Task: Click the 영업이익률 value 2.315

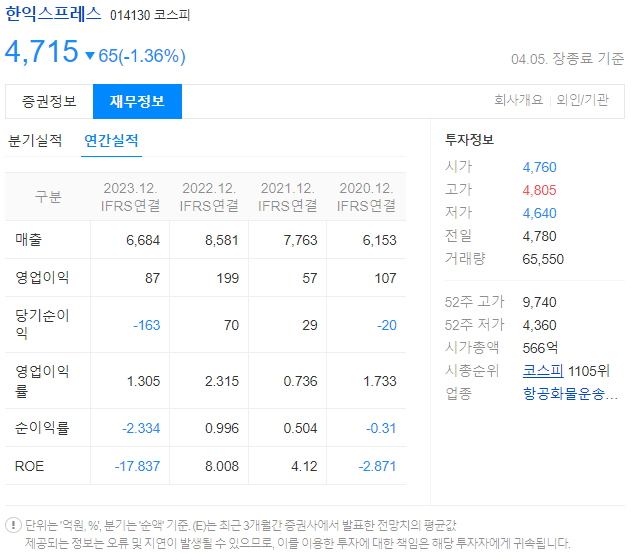Action: [222, 381]
